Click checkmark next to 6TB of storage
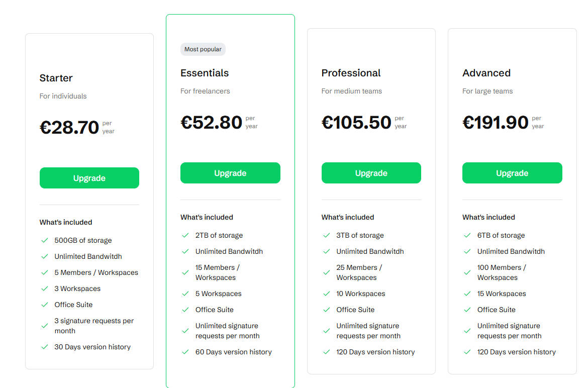 click(467, 235)
